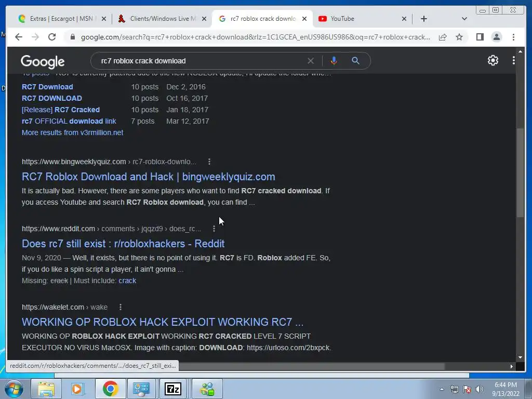Open the wakelet result options menu
The image size is (532, 399).
tap(121, 307)
